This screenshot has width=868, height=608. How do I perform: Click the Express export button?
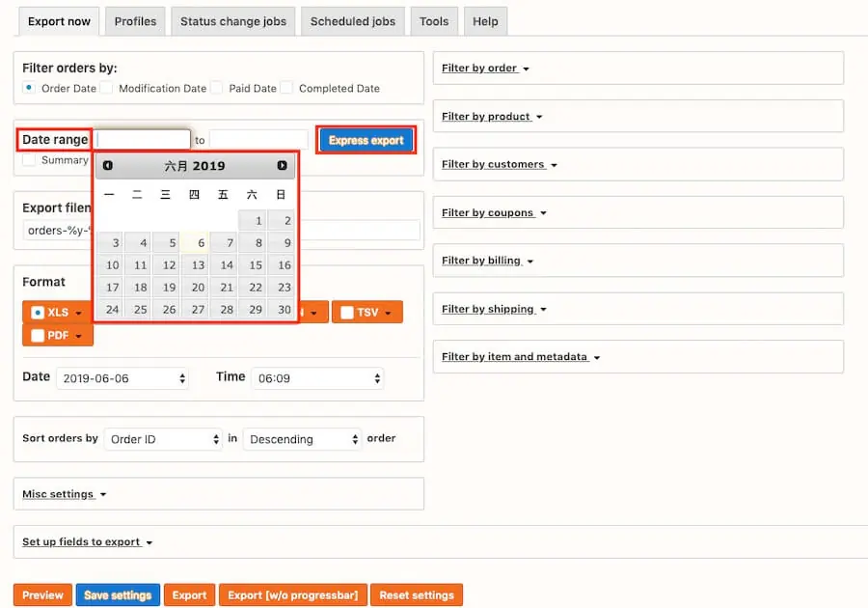(366, 140)
